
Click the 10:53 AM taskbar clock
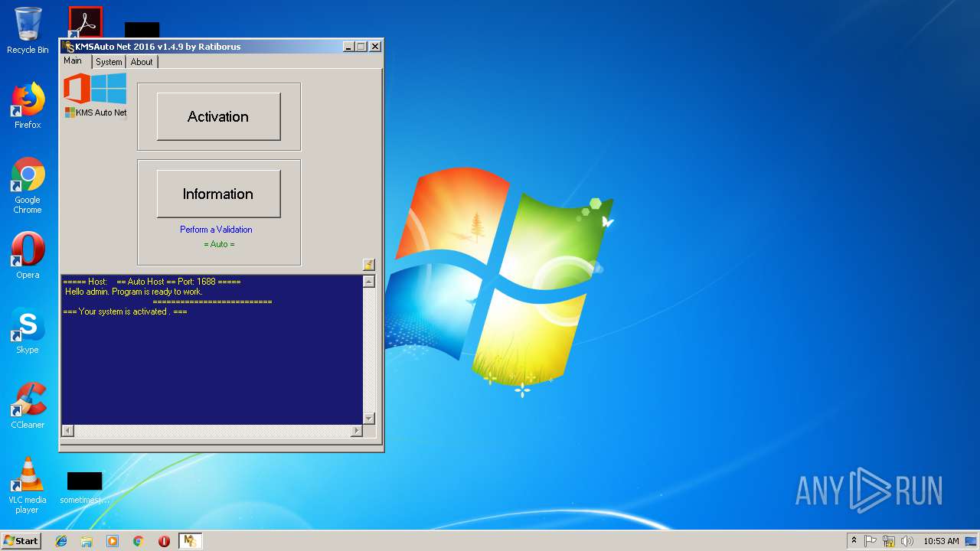point(941,541)
